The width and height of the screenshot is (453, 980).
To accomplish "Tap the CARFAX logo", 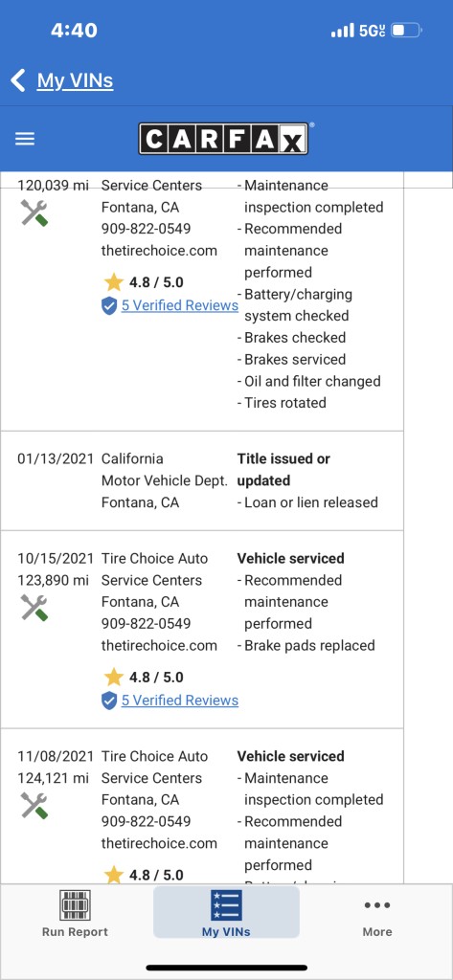I will coord(223,139).
